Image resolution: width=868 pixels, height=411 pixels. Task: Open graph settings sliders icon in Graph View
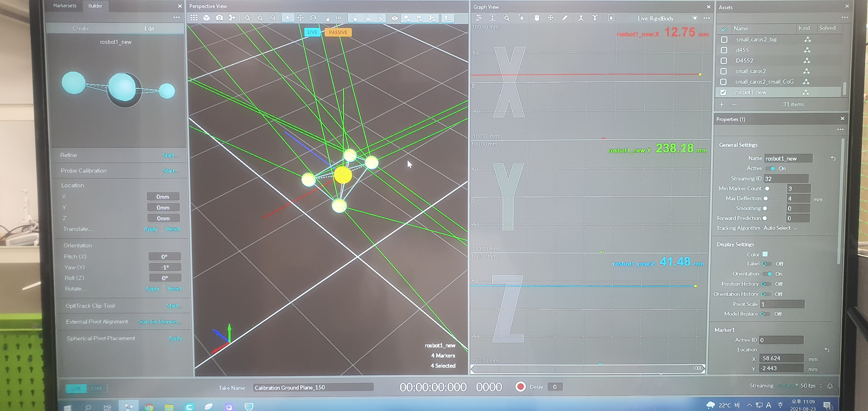pyautogui.click(x=479, y=18)
